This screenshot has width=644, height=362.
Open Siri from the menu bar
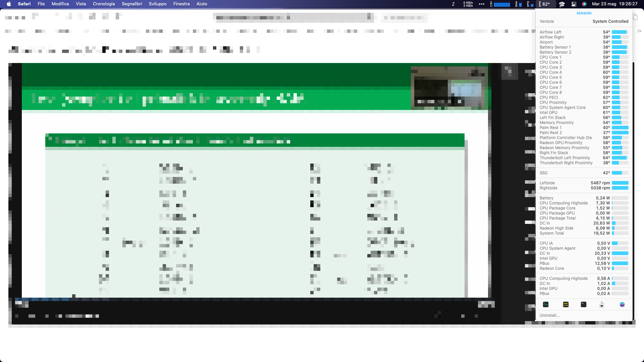[584, 4]
